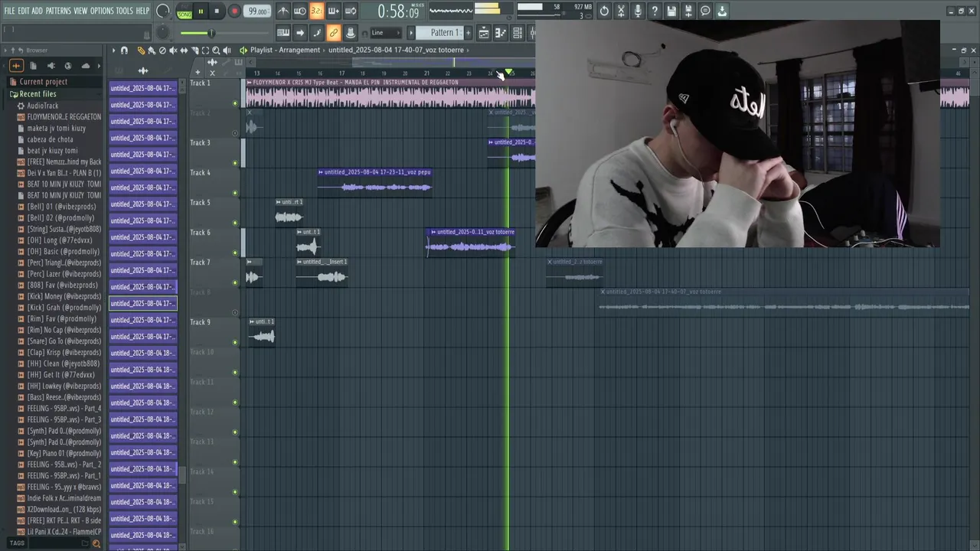Screen dimensions: 980x551
Task: Click the stamp tool icon in top toolbar
Action: 351,33
